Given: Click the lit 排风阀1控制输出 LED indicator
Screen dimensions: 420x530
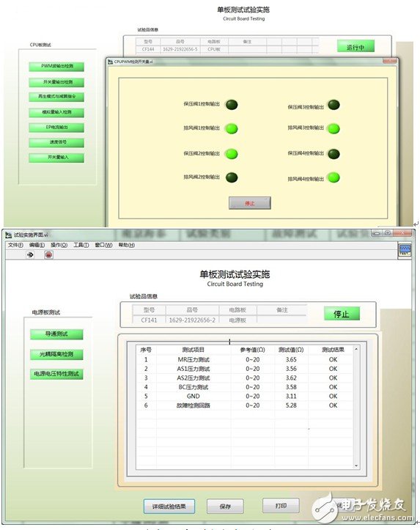Looking at the screenshot, I should tap(232, 128).
